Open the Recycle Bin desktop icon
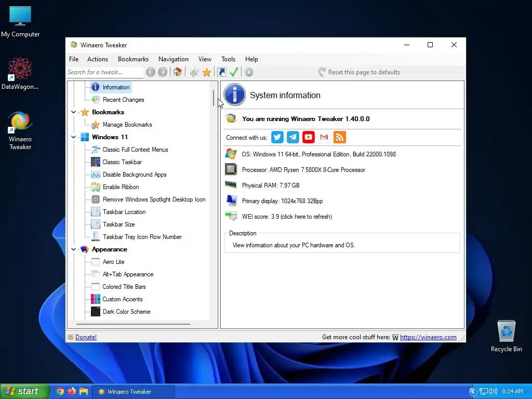 pyautogui.click(x=506, y=336)
